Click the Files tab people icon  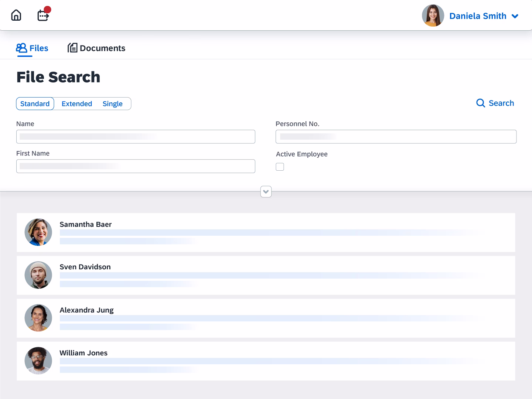pyautogui.click(x=21, y=48)
